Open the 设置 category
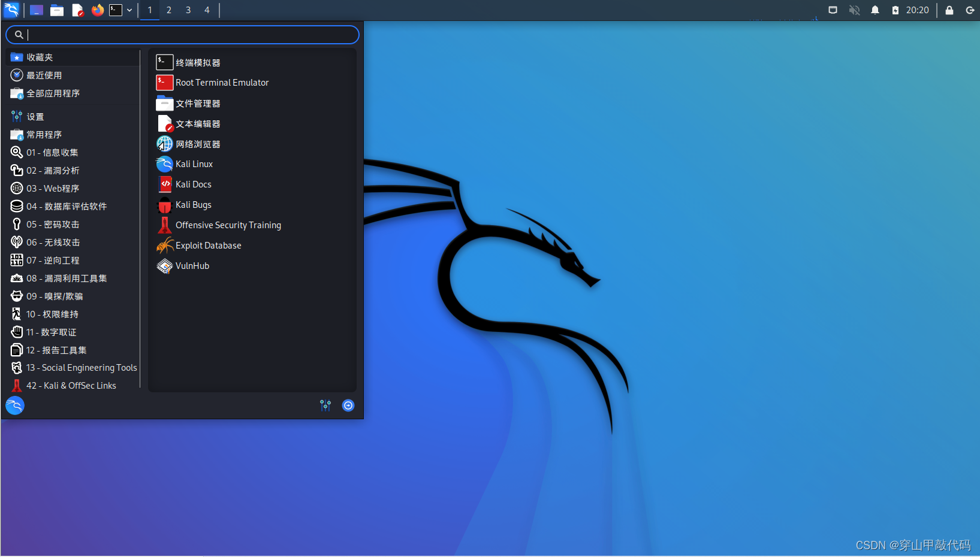Viewport: 980px width, 557px height. click(73, 117)
